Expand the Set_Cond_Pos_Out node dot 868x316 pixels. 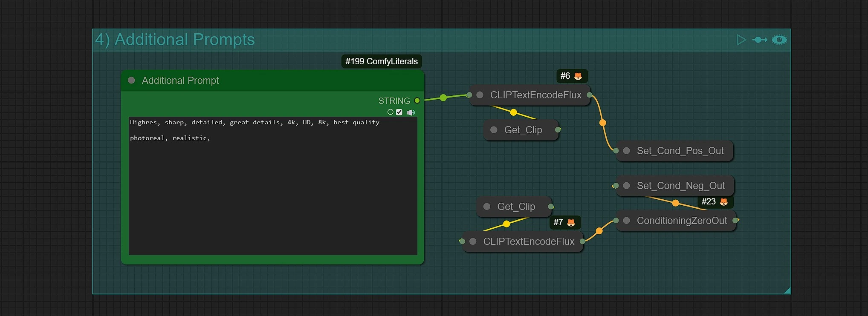coord(626,151)
